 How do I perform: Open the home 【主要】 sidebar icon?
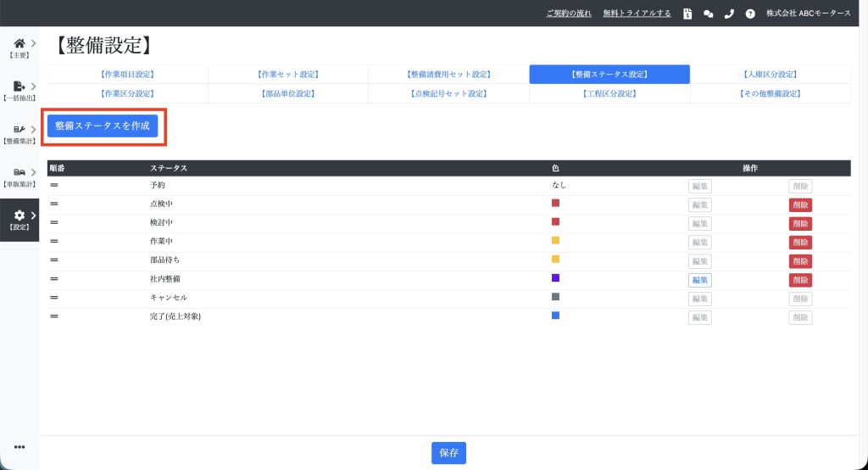tap(19, 43)
